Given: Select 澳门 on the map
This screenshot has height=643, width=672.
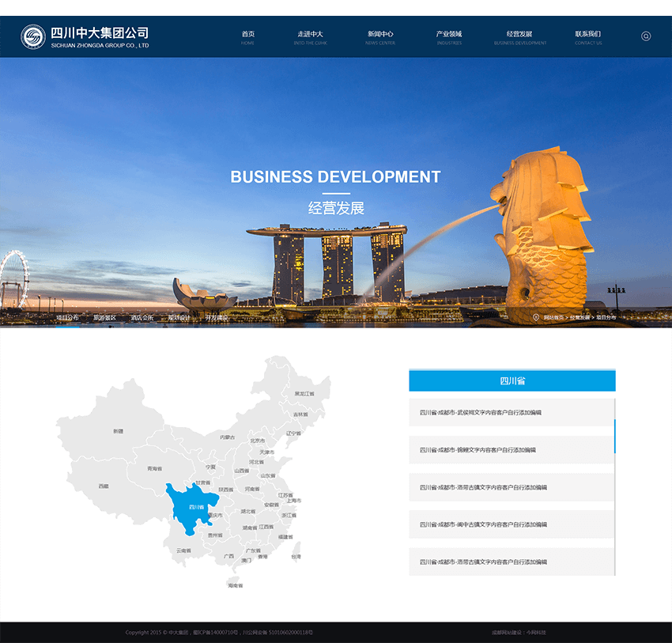Looking at the screenshot, I should pyautogui.click(x=247, y=560).
